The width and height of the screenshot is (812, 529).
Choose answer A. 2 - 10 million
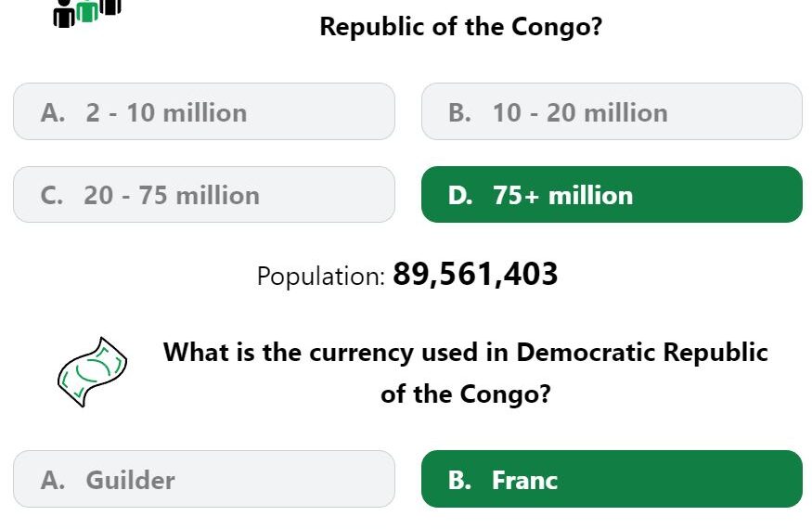204,111
